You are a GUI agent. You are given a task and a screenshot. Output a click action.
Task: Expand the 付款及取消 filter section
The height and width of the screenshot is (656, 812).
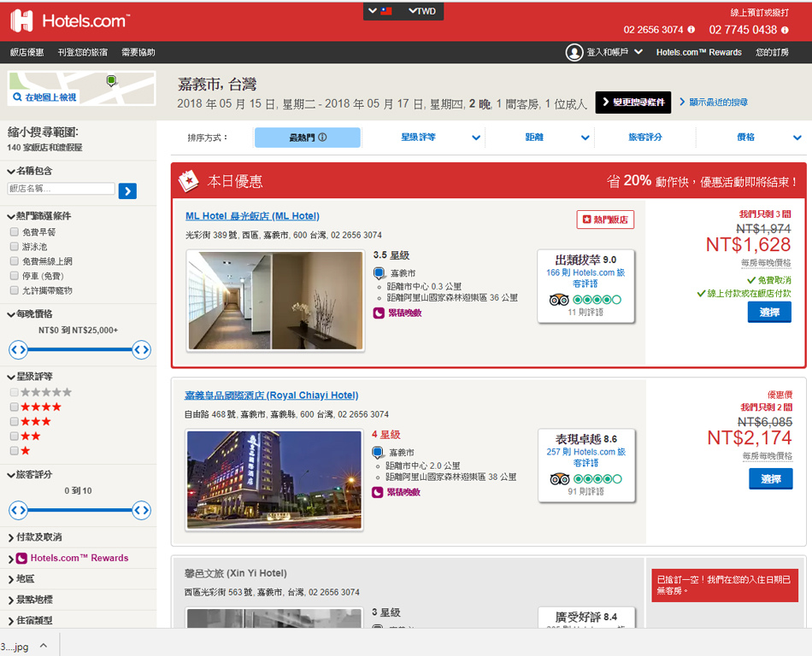tap(35, 537)
